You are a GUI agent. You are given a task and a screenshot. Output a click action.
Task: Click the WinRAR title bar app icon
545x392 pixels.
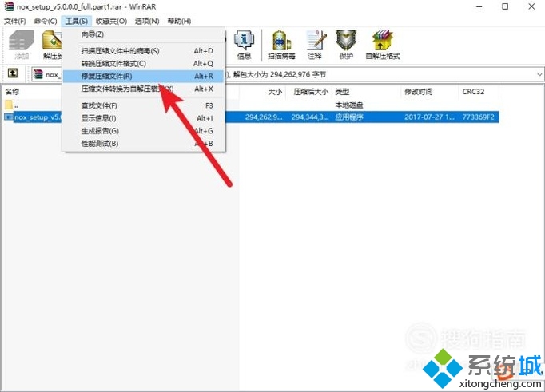pyautogui.click(x=9, y=6)
